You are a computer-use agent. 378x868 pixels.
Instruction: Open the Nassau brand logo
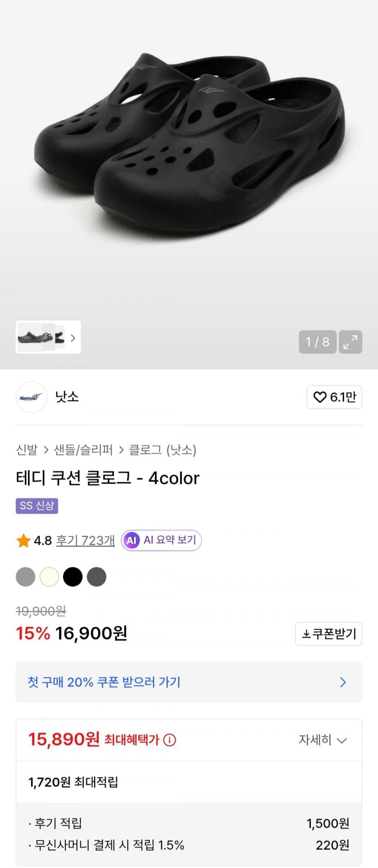pos(31,397)
